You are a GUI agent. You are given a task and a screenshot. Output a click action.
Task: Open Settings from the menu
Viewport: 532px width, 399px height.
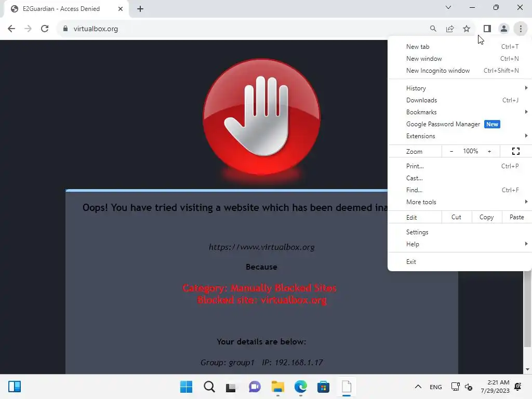pyautogui.click(x=460, y=232)
